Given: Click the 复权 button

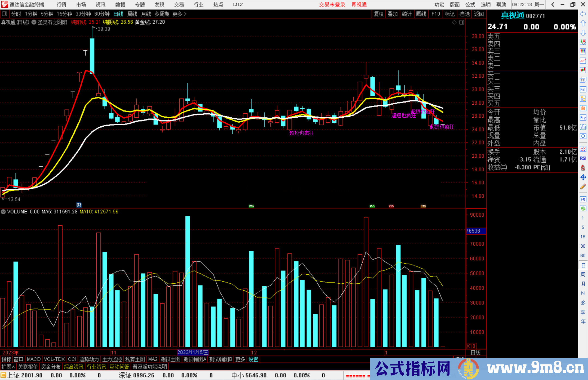Looking at the screenshot, I should coord(379,14).
